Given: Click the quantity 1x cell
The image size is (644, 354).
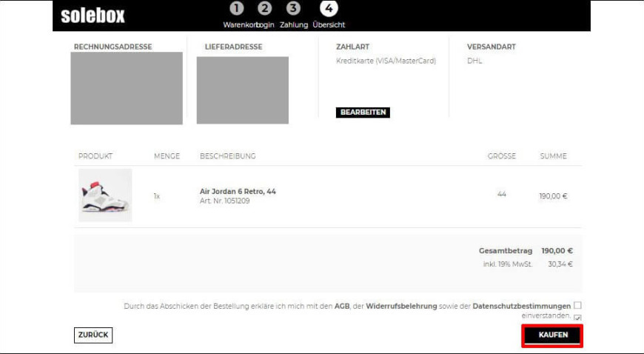Looking at the screenshot, I should click(x=156, y=196).
